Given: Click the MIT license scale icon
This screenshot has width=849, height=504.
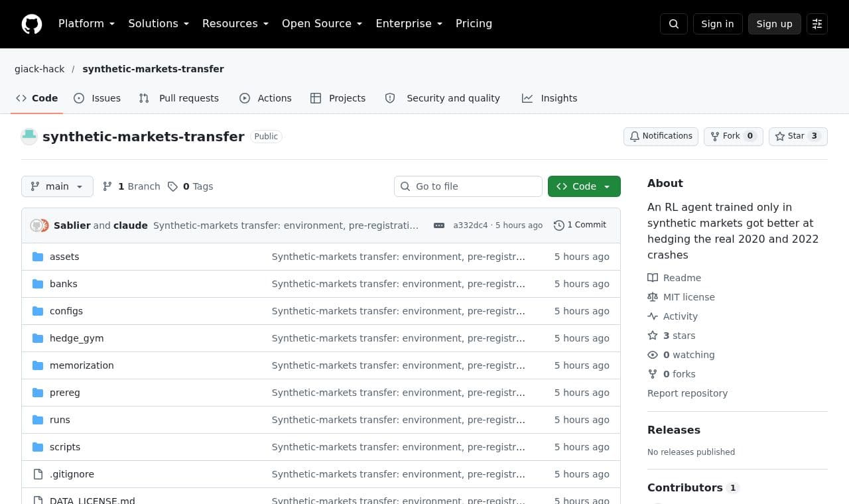Looking at the screenshot, I should point(653,297).
